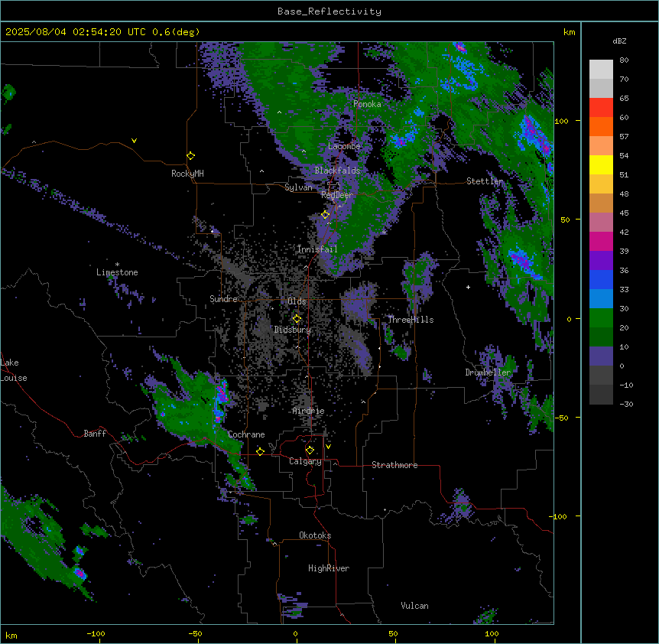Click the Lacombe city label
The width and height of the screenshot is (659, 644).
(x=344, y=146)
